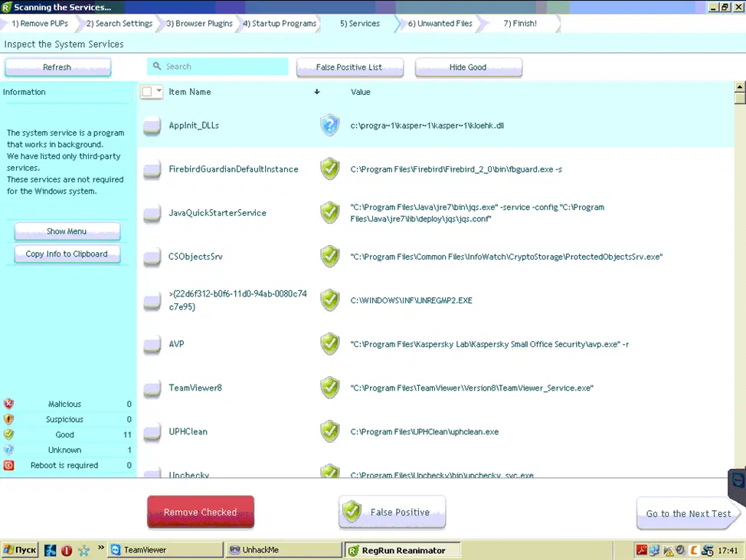Click the green shield for CSObjectsSrv
Image resolution: width=746 pixels, height=560 pixels.
tap(329, 257)
